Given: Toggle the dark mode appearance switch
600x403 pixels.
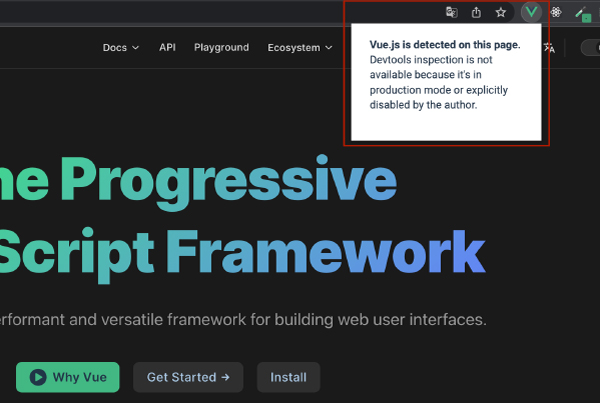Looking at the screenshot, I should (x=590, y=48).
